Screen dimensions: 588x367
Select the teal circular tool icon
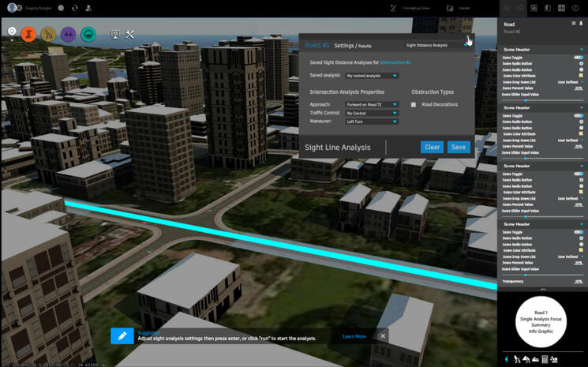point(88,34)
